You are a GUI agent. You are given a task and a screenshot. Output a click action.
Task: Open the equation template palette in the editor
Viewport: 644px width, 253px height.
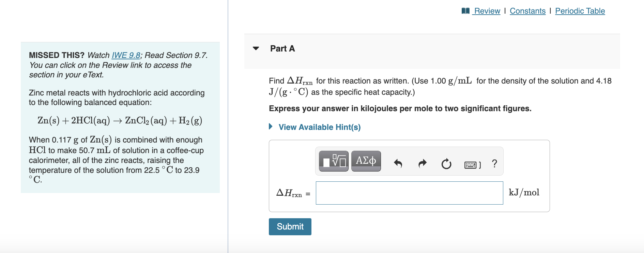(x=334, y=161)
